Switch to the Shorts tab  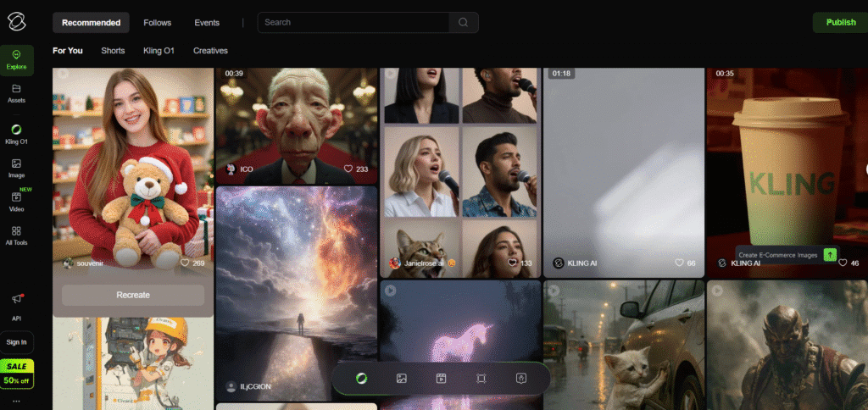(x=113, y=51)
